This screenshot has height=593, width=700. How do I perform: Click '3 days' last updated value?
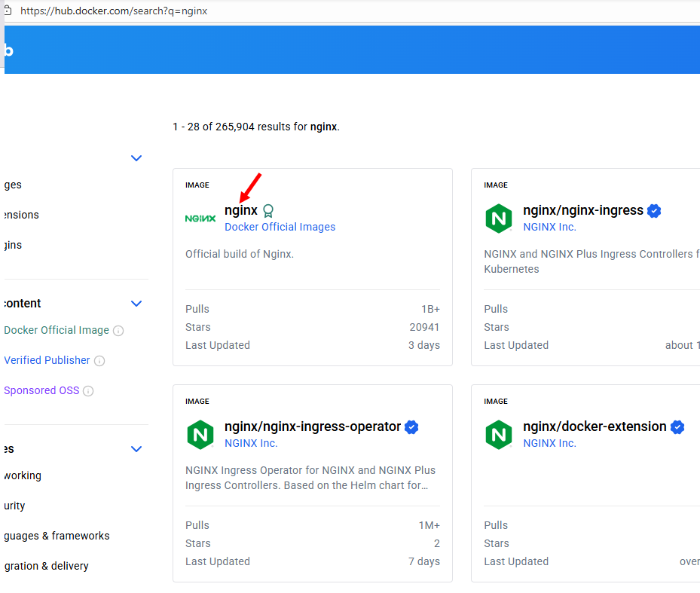(424, 345)
